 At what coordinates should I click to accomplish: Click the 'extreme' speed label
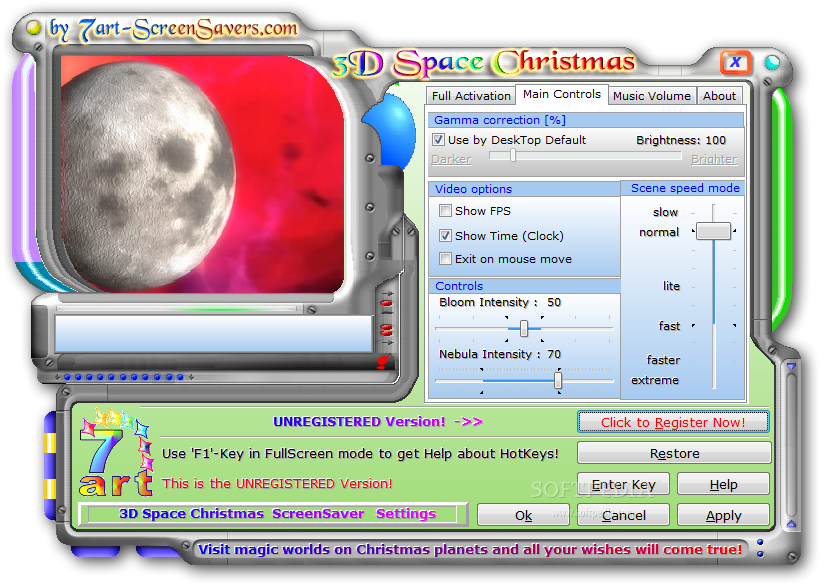coord(654,380)
